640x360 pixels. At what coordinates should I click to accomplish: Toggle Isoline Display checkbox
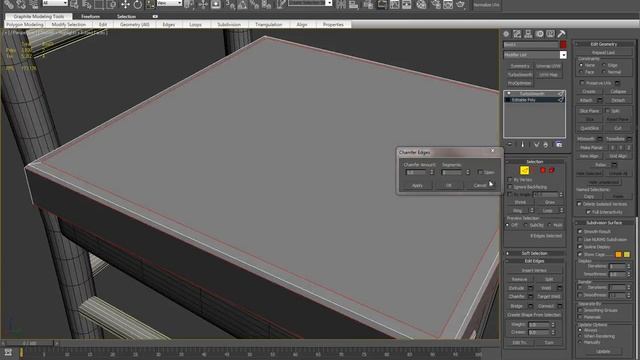coord(580,247)
